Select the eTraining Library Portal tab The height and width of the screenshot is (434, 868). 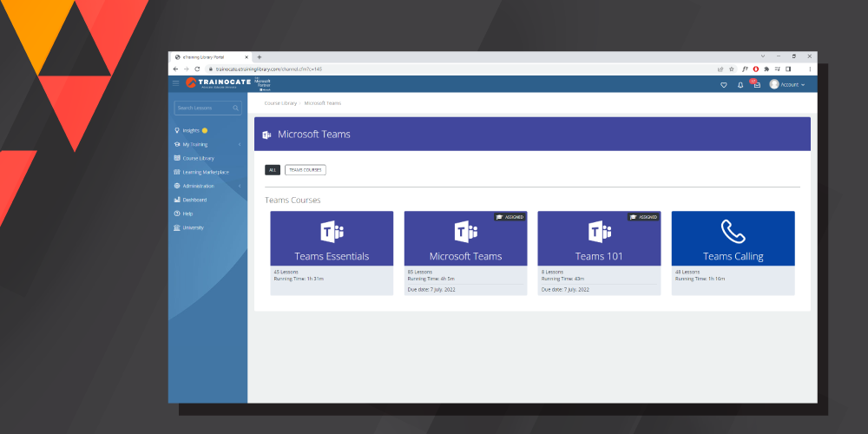210,57
